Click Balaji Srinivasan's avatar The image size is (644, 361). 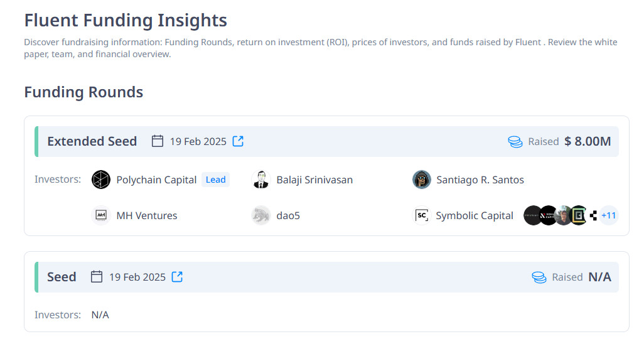pos(260,180)
